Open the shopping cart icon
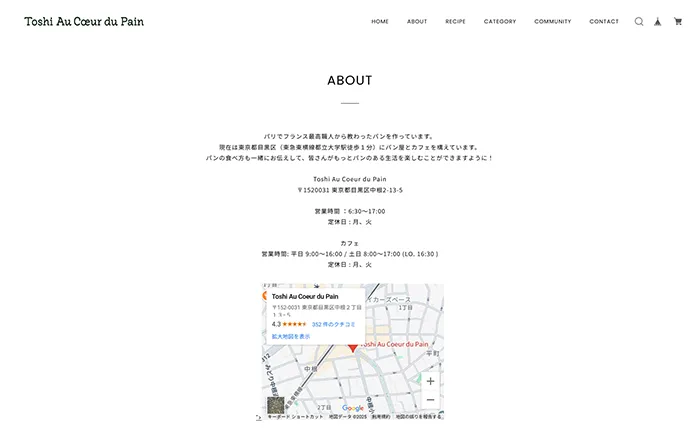This screenshot has height=436, width=700. [678, 21]
